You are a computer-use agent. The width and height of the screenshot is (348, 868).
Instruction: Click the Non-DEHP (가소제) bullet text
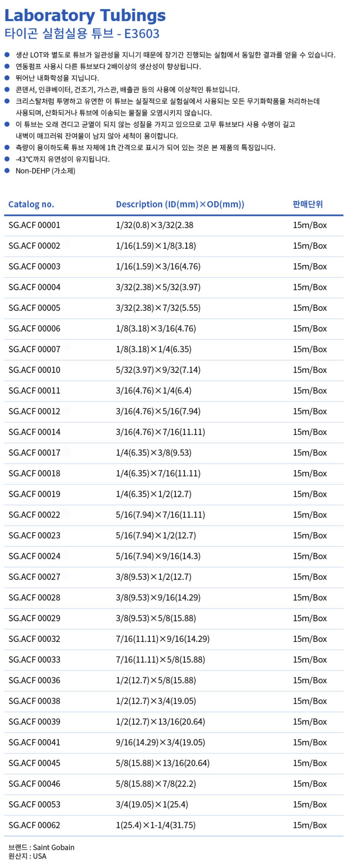[45, 171]
